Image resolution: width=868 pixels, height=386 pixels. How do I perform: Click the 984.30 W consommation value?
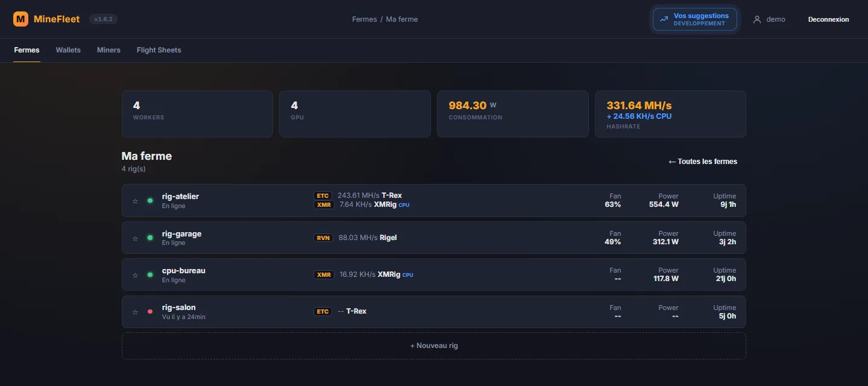473,106
